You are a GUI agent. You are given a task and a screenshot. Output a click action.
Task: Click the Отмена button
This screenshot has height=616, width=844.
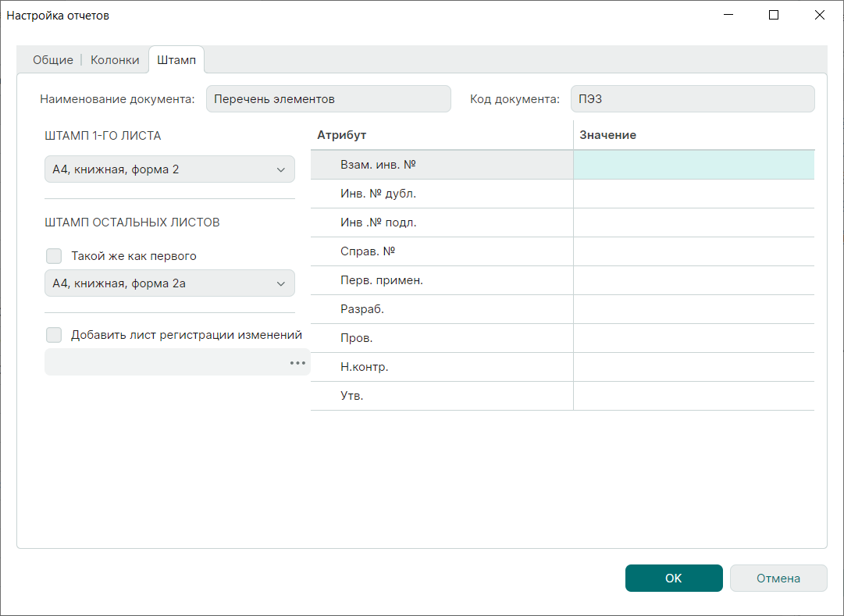(778, 579)
